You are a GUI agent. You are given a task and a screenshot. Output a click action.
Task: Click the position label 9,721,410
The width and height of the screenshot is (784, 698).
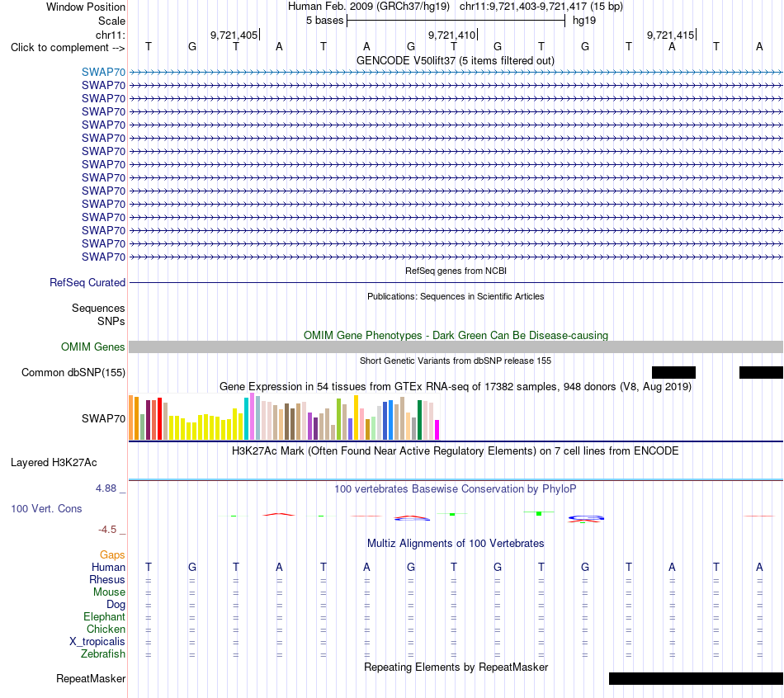click(451, 35)
